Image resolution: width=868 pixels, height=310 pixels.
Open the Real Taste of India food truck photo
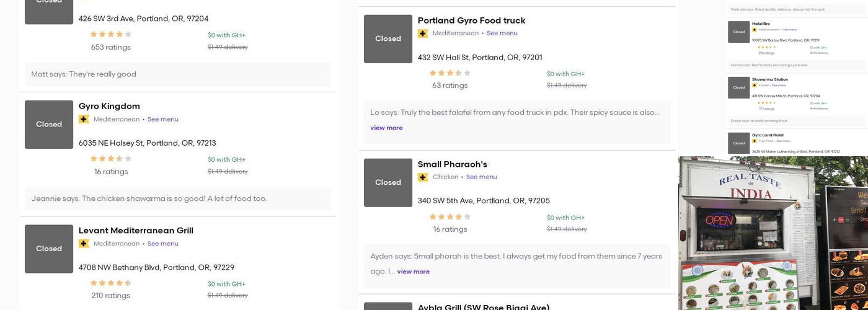point(773,233)
